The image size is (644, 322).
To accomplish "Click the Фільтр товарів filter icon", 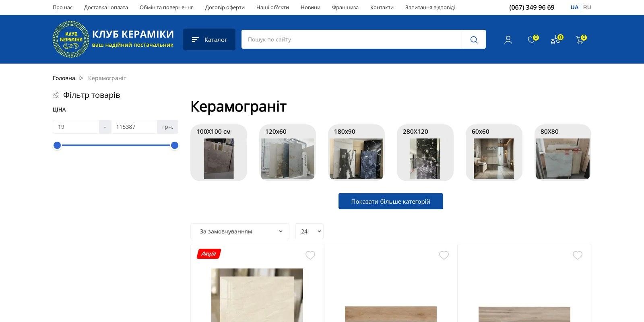I will pos(56,95).
